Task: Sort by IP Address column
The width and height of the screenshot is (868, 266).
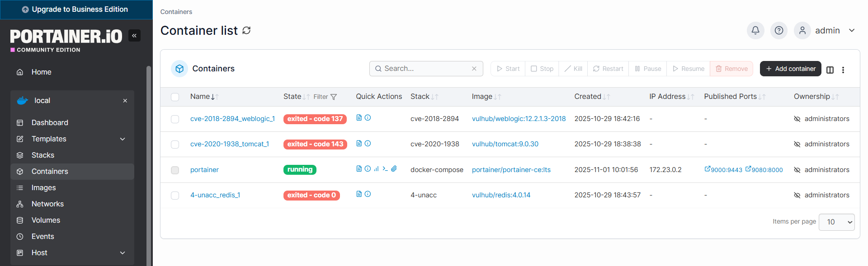Action: 672,97
